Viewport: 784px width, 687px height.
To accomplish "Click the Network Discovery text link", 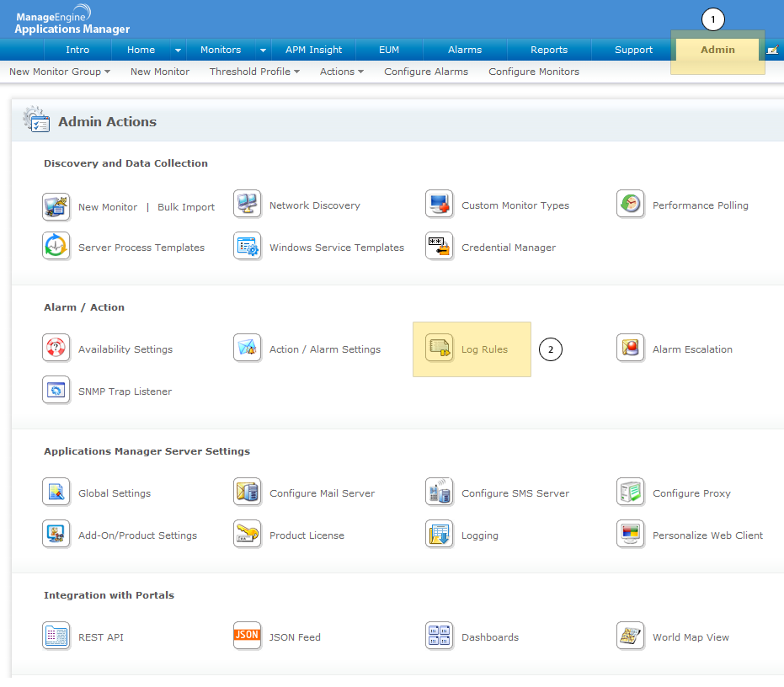I will (314, 205).
